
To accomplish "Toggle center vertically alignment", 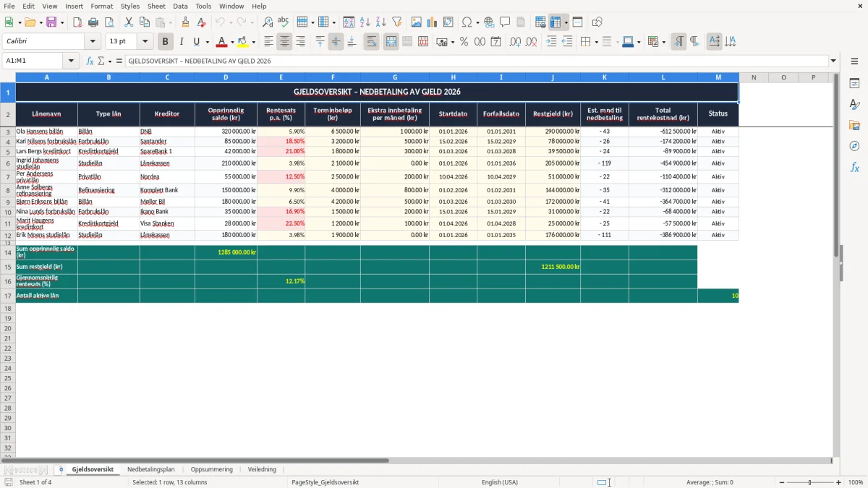I will pyautogui.click(x=336, y=42).
